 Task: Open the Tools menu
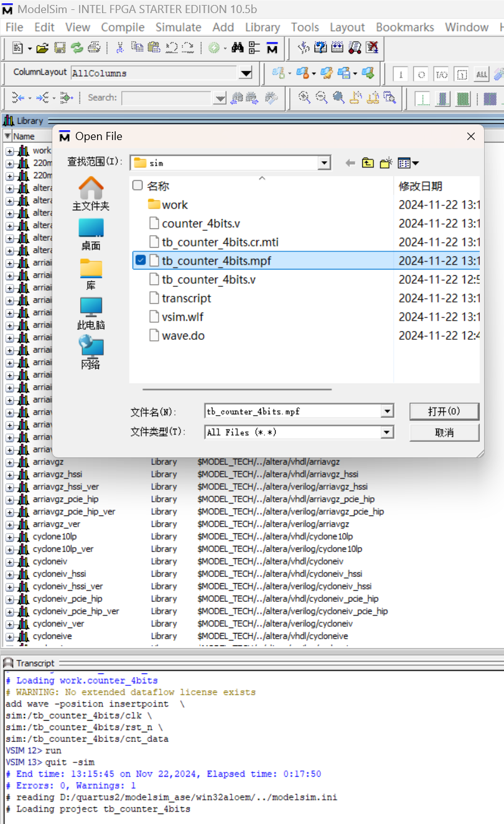(305, 27)
